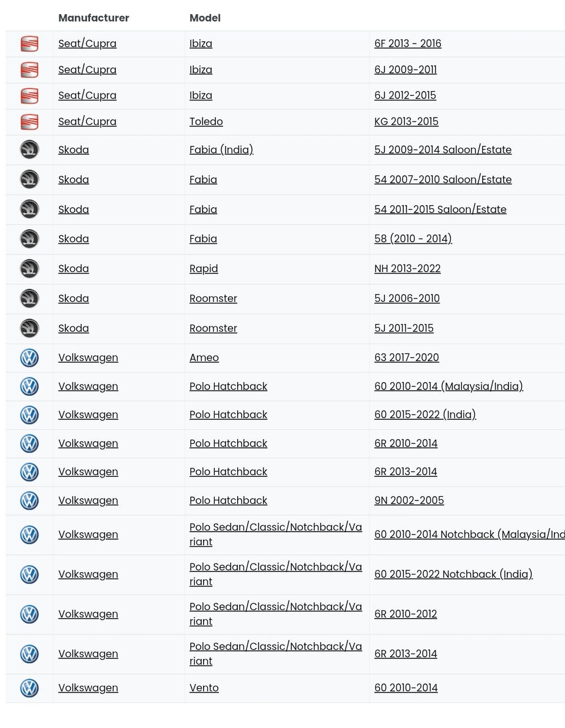Open the Toledo model link
Viewport: 565px width, 728px height.
coord(206,122)
